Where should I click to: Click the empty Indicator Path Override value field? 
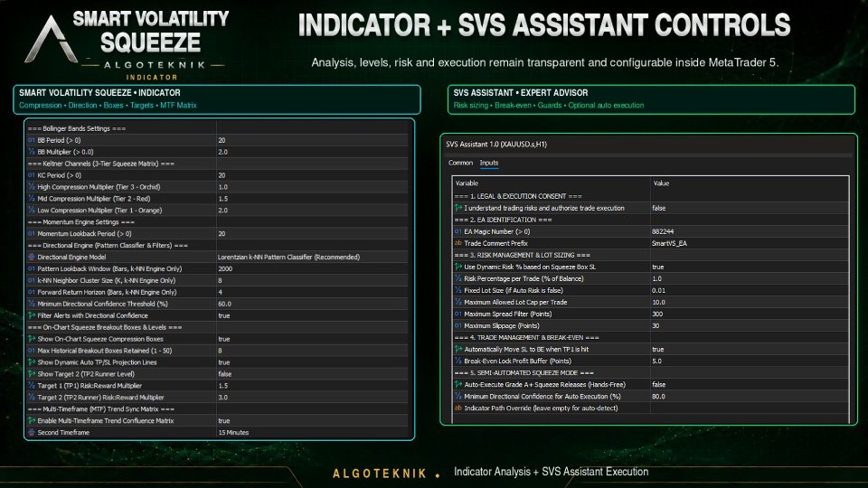pyautogui.click(x=750, y=408)
